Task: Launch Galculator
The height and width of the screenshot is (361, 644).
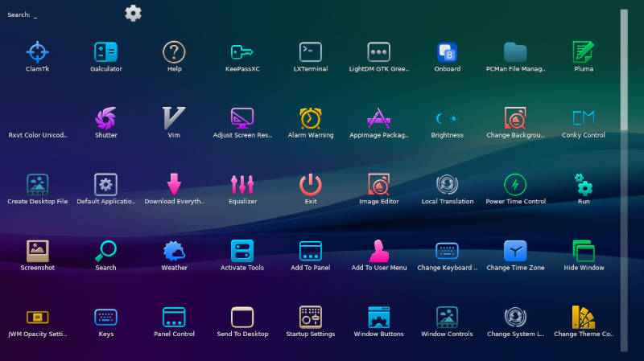Action: point(105,52)
